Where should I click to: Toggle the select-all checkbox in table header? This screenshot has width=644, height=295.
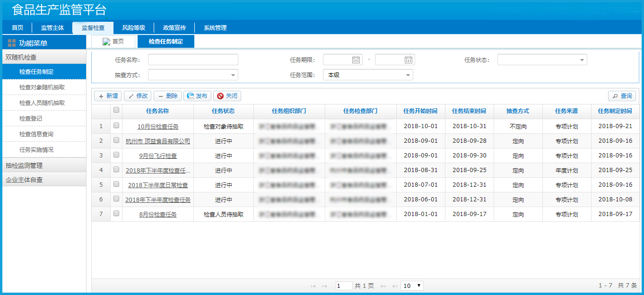point(116,110)
